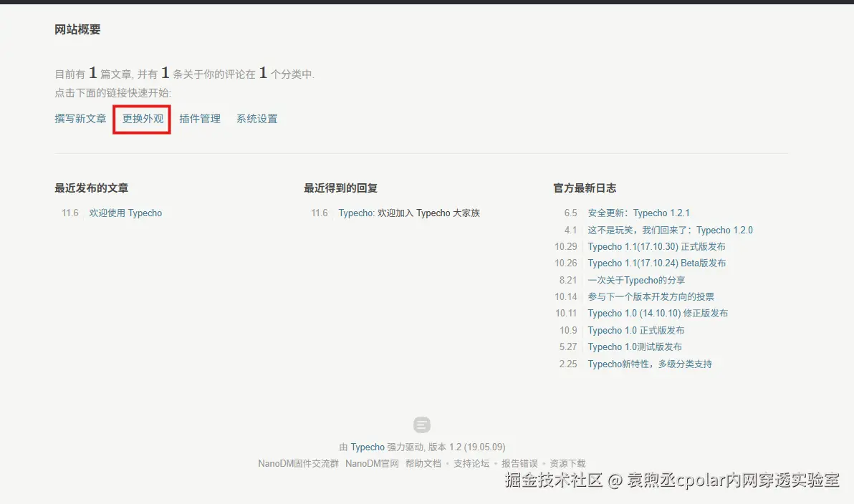Open Typecho 1.0 正式版发布 entry
Image resolution: width=854 pixels, height=504 pixels.
click(636, 330)
